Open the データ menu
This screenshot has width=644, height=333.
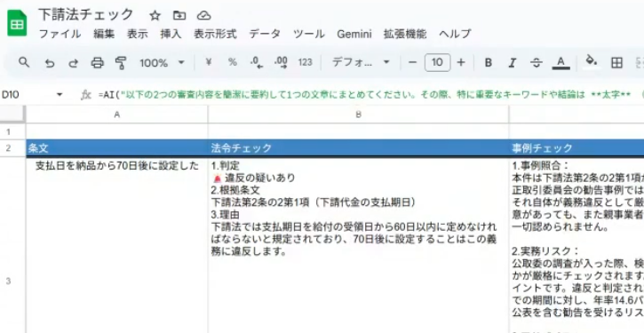click(265, 34)
